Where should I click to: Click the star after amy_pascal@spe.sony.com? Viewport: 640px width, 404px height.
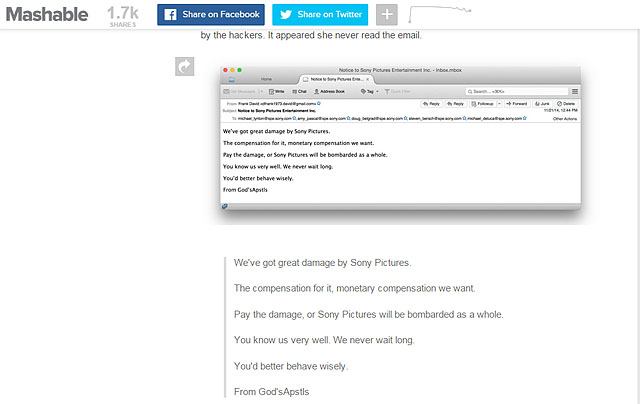[348, 118]
